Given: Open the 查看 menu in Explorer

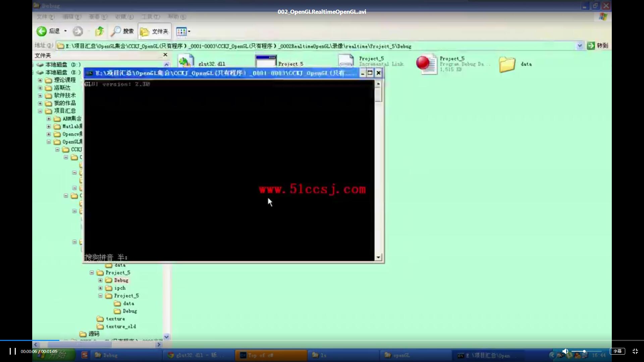Looking at the screenshot, I should pyautogui.click(x=98, y=16).
